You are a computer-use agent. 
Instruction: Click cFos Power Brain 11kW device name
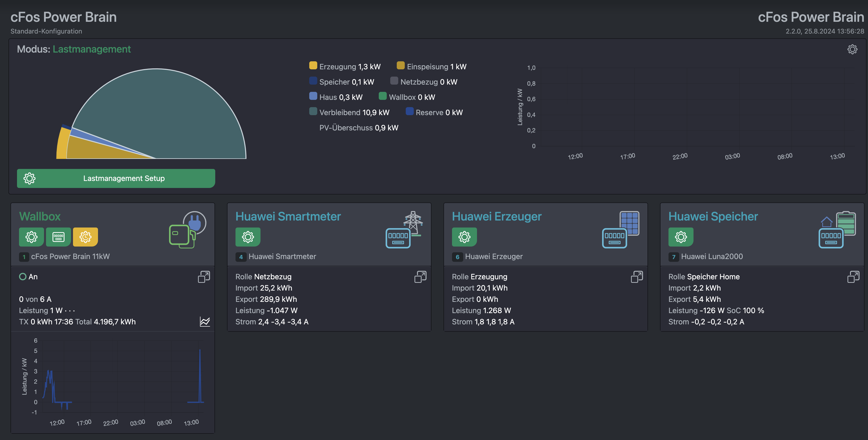tap(70, 257)
